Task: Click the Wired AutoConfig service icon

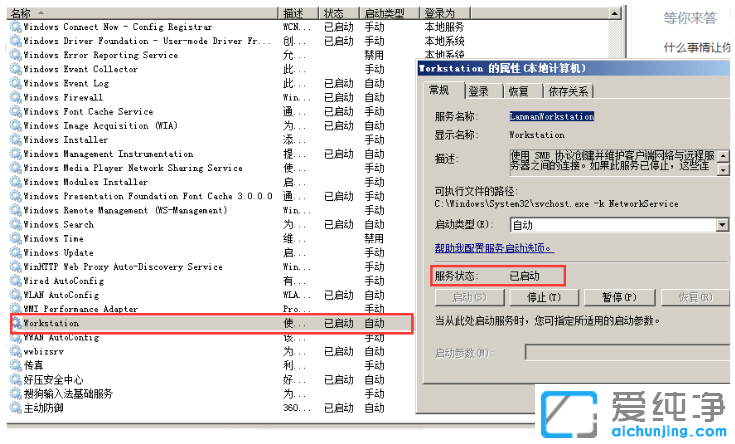Action: [x=15, y=281]
